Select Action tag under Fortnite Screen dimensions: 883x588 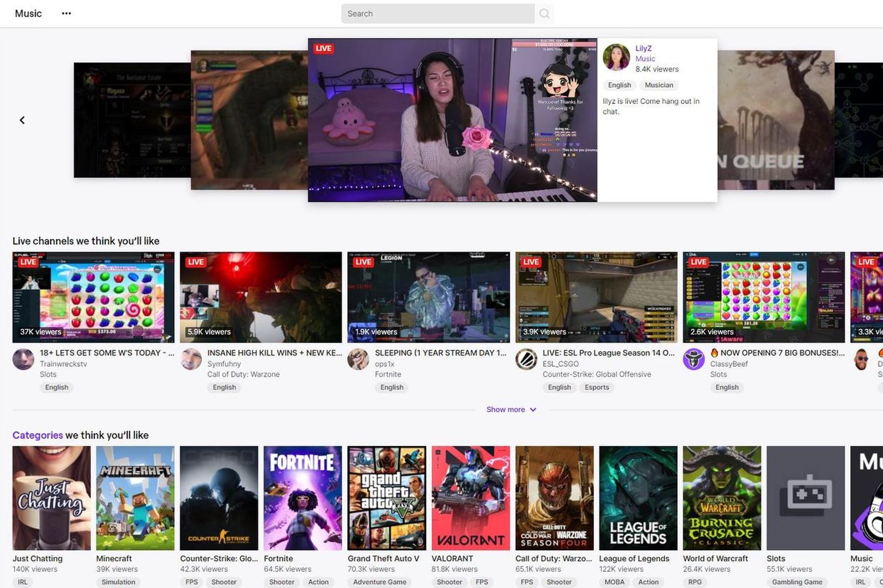[318, 582]
